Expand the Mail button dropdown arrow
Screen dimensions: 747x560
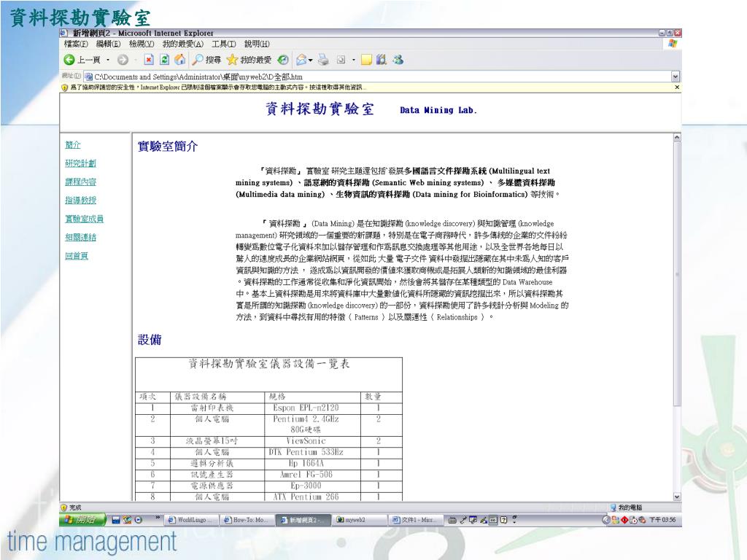point(311,60)
